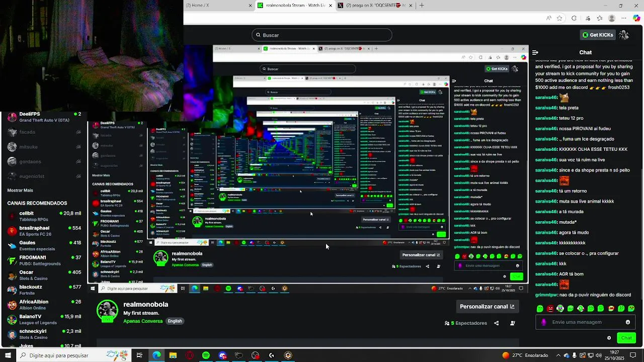The width and height of the screenshot is (644, 362).
Task: Click Edge Read aloud icon in address bar
Action: (x=549, y=18)
